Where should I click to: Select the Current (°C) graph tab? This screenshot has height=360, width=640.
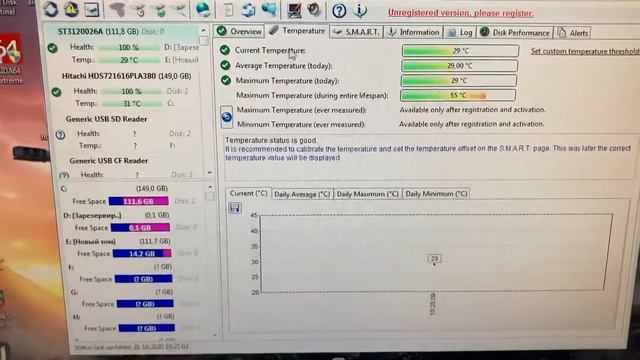point(248,193)
